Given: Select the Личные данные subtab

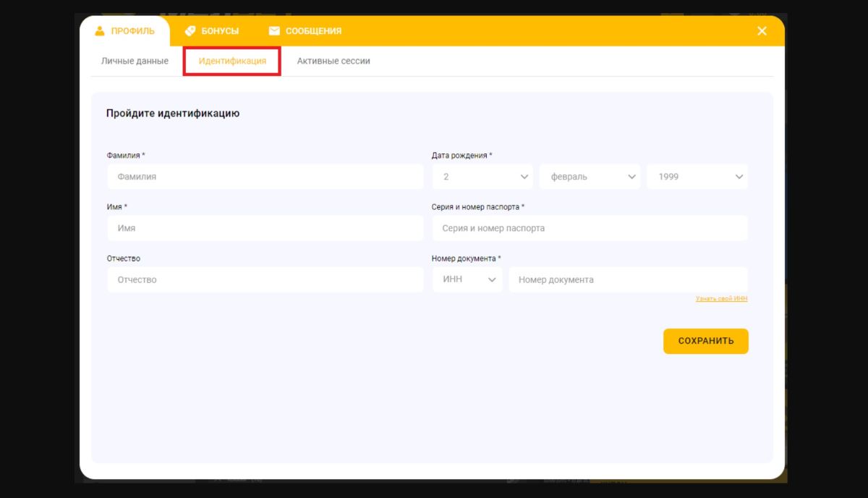Looking at the screenshot, I should (x=135, y=61).
